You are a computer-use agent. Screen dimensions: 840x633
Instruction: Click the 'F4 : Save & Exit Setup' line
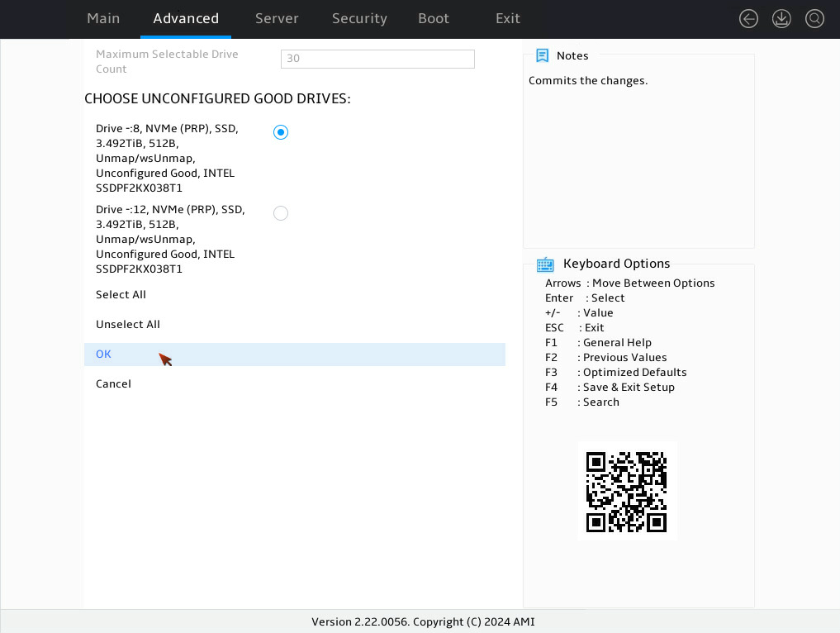point(610,387)
